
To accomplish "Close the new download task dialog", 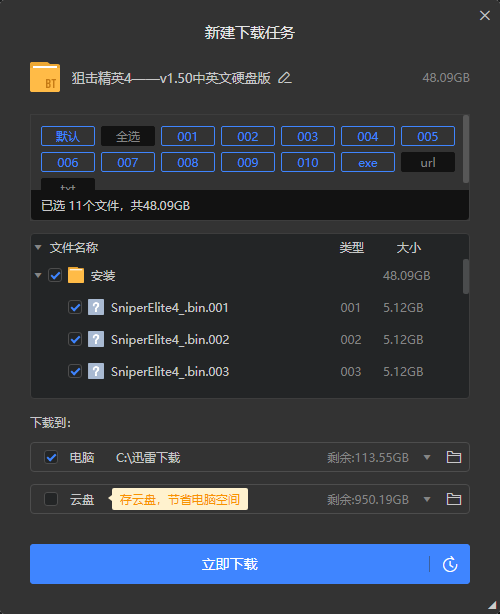I will 485,15.
